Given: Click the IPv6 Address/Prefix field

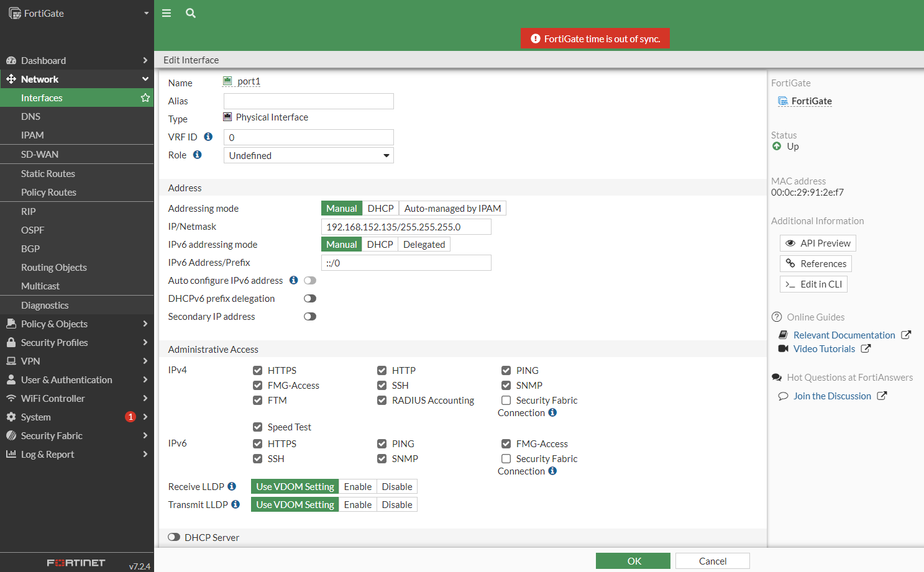Looking at the screenshot, I should [406, 263].
